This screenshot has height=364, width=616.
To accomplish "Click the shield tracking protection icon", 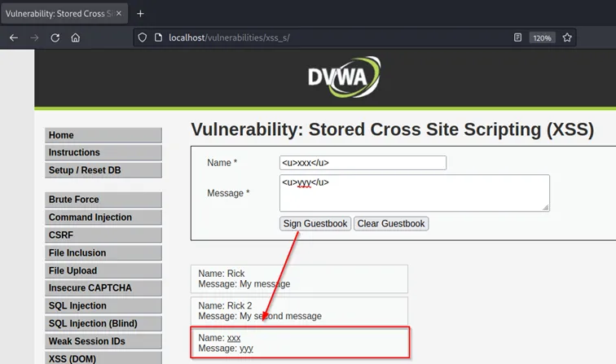I will pyautogui.click(x=142, y=37).
